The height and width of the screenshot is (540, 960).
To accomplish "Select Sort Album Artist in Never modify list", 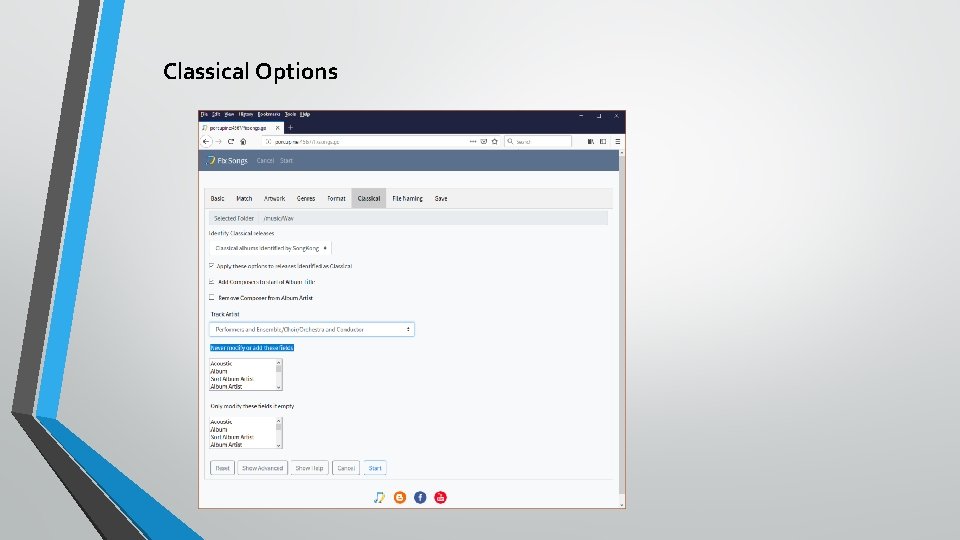I will click(x=242, y=379).
